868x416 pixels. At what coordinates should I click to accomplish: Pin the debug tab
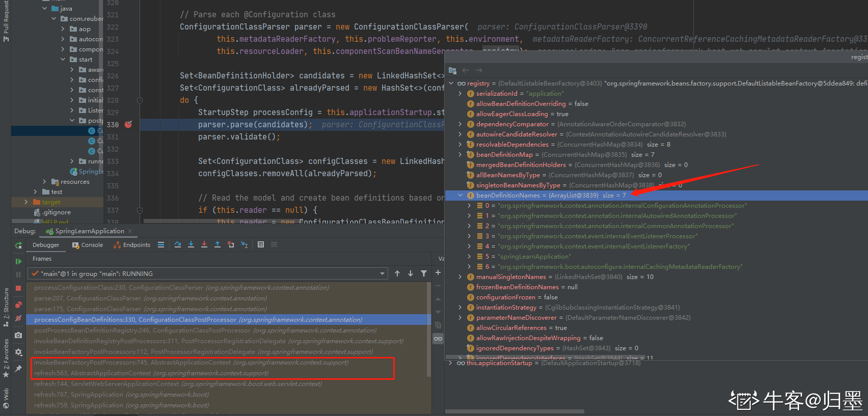[18, 368]
